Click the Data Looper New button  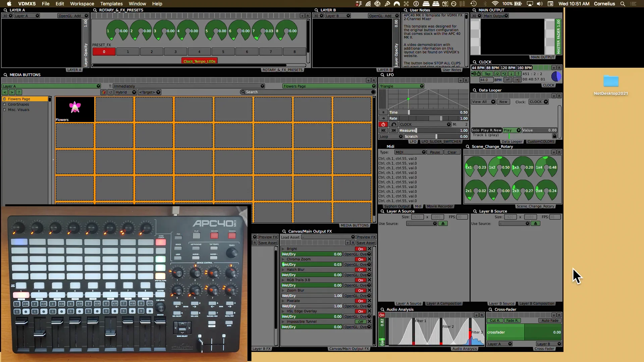[503, 102]
